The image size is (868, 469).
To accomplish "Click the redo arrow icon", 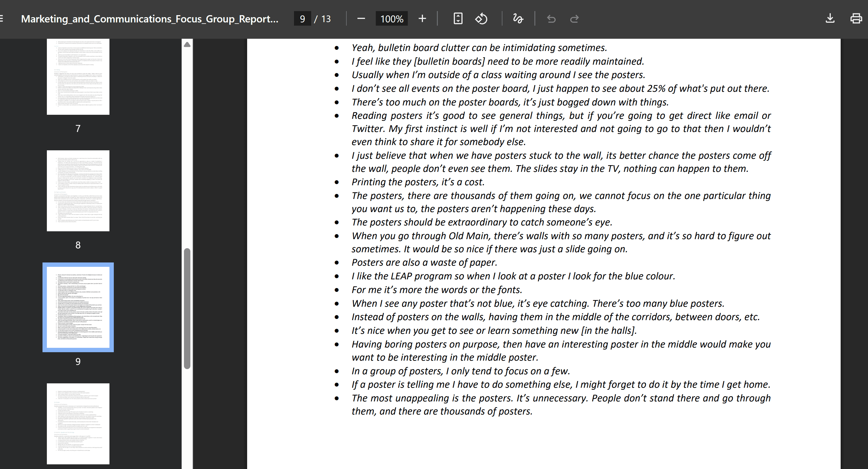I will point(574,19).
